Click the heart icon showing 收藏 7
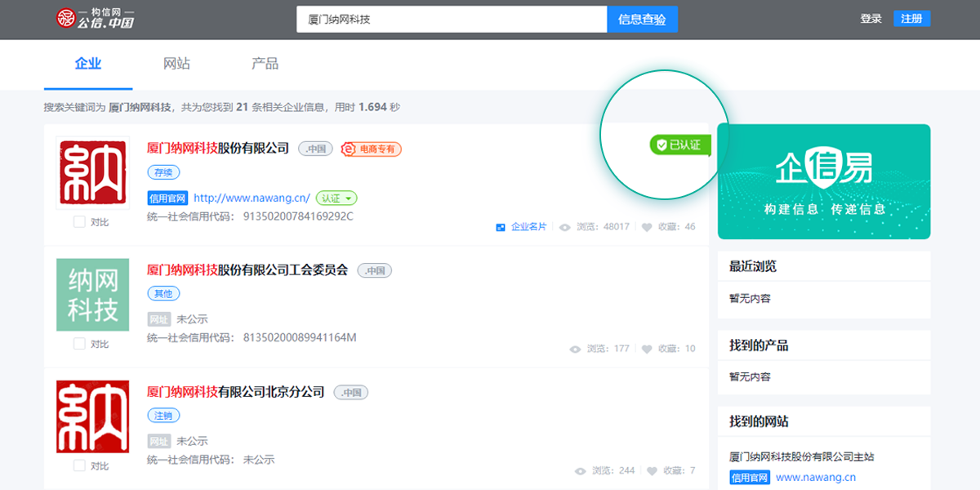980x490 pixels. click(652, 471)
